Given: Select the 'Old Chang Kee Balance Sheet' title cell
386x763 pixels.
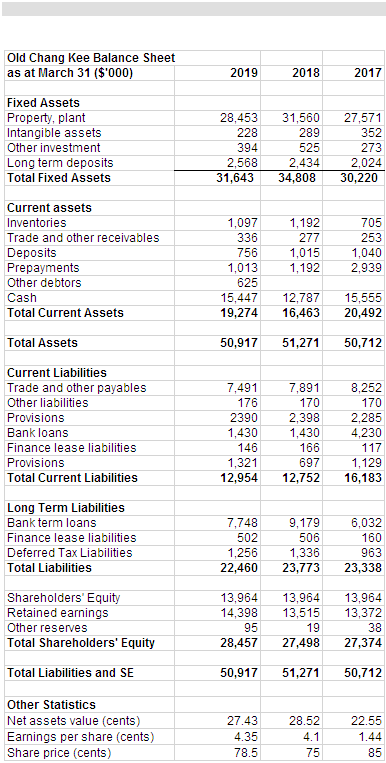Looking at the screenshot, I should [x=91, y=58].
